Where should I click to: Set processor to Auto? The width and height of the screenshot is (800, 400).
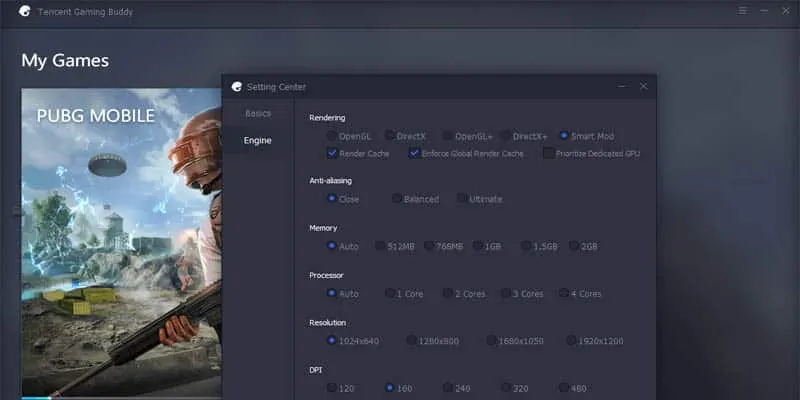point(332,293)
